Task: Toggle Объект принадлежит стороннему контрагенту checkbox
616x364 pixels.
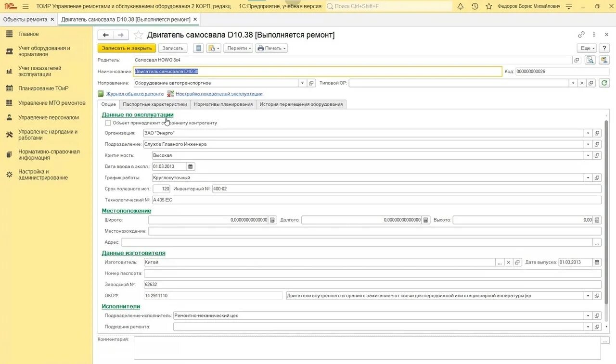Action: point(108,123)
